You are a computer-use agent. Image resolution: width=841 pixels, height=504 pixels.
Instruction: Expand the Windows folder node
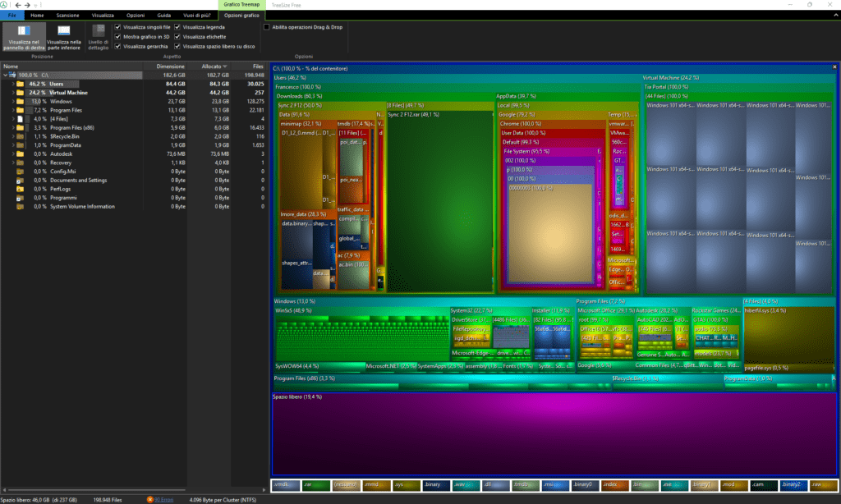(13, 101)
